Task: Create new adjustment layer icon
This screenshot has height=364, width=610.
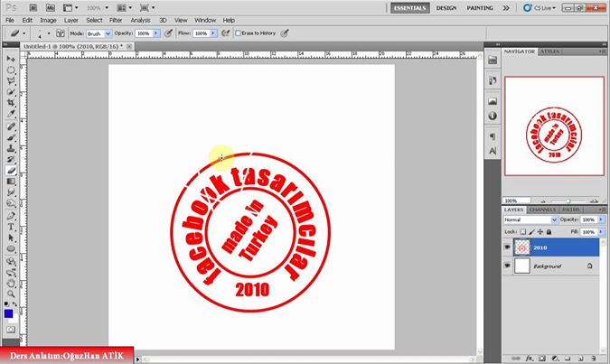Action: tap(555, 359)
